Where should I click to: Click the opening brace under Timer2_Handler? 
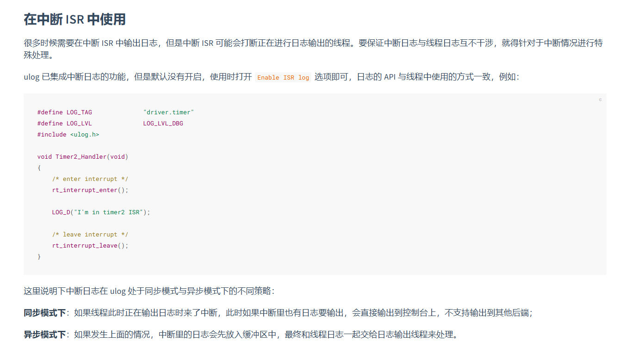(x=39, y=168)
